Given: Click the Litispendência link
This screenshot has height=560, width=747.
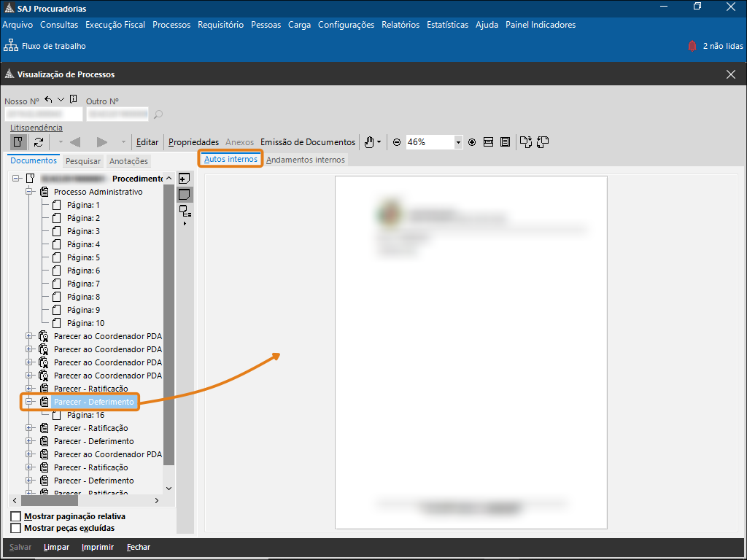Looking at the screenshot, I should pos(36,128).
